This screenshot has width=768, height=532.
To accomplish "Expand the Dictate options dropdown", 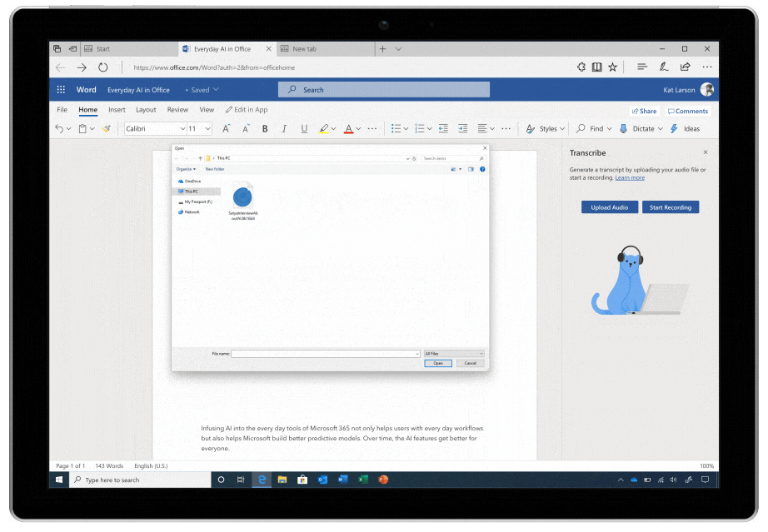I will (661, 129).
